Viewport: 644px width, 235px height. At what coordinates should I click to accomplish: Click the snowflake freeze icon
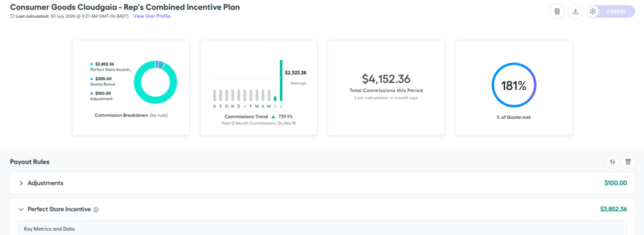(x=592, y=11)
